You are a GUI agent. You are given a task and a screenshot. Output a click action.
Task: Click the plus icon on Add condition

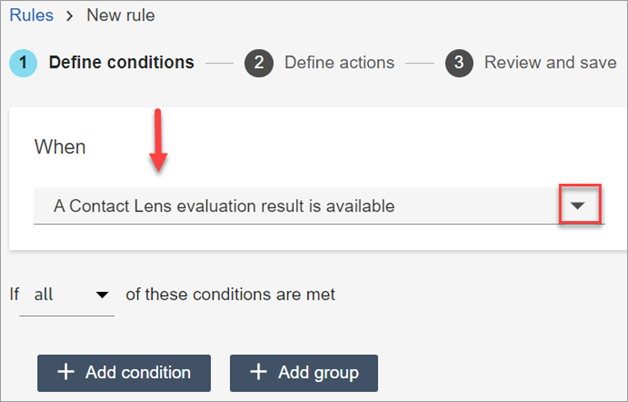pos(66,372)
